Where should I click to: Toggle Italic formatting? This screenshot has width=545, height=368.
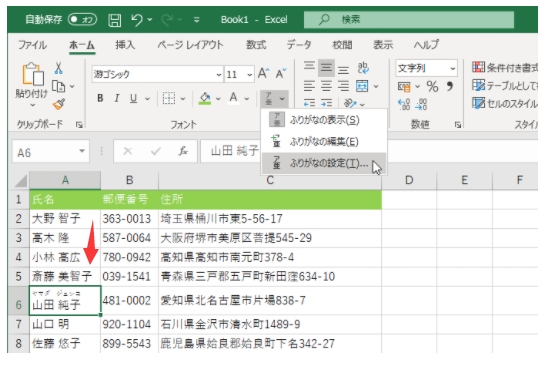117,98
